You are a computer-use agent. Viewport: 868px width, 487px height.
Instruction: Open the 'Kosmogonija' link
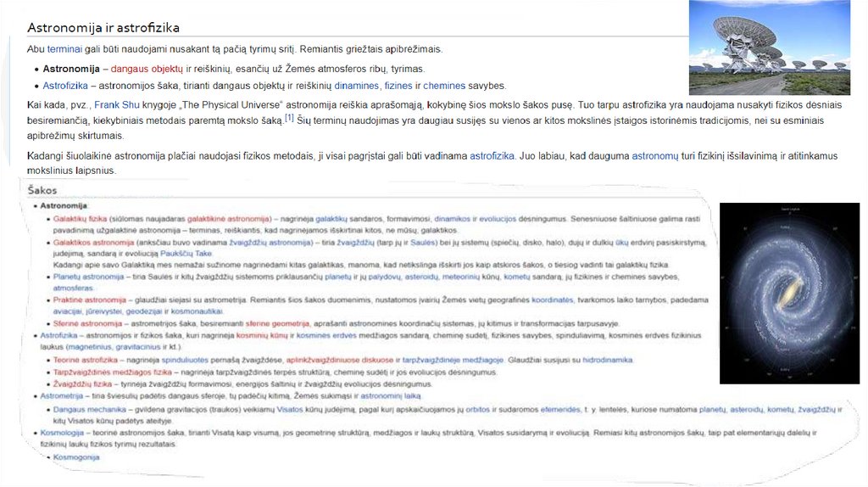point(76,457)
